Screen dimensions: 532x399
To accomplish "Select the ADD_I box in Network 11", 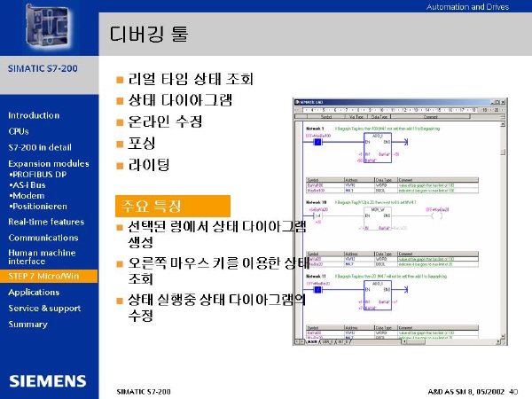I will [378, 295].
